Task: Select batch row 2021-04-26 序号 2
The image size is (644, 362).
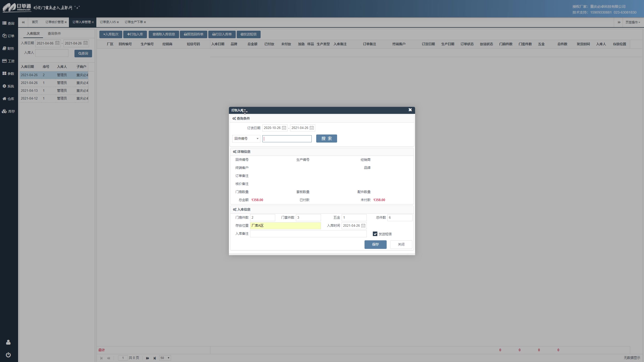Action: click(x=54, y=75)
